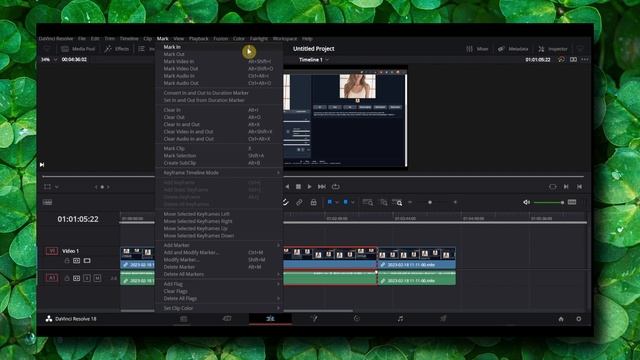The width and height of the screenshot is (640, 360).
Task: Open viewer three-dot options menu
Action: pos(585,60)
